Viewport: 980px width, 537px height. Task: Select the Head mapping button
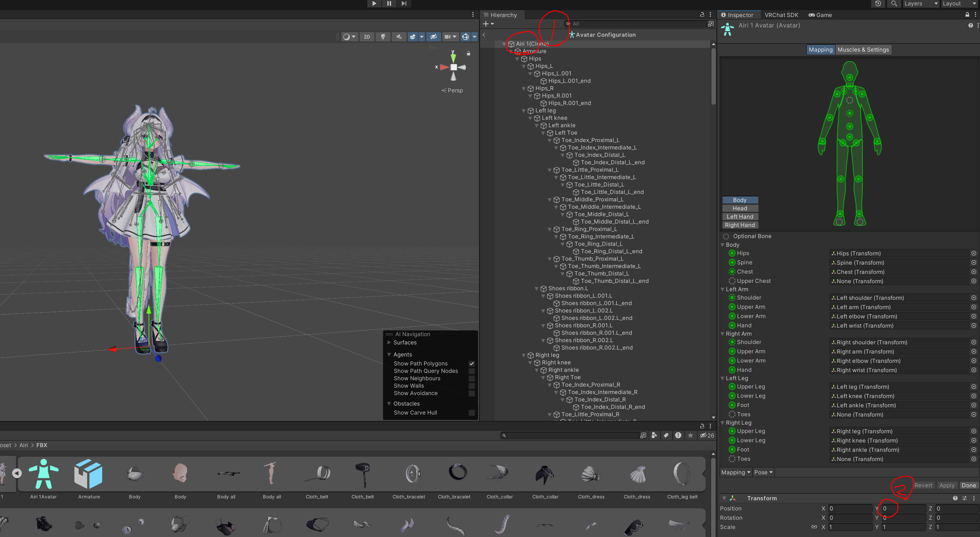click(740, 208)
